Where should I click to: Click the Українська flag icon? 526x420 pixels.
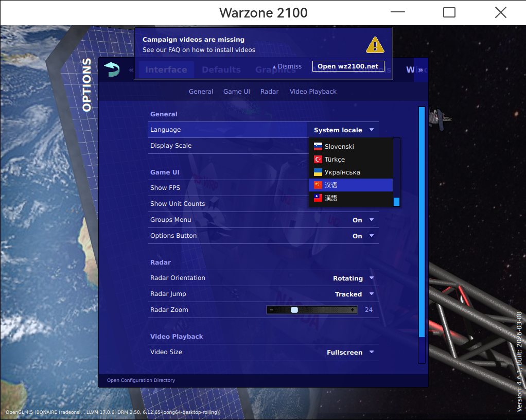click(318, 172)
